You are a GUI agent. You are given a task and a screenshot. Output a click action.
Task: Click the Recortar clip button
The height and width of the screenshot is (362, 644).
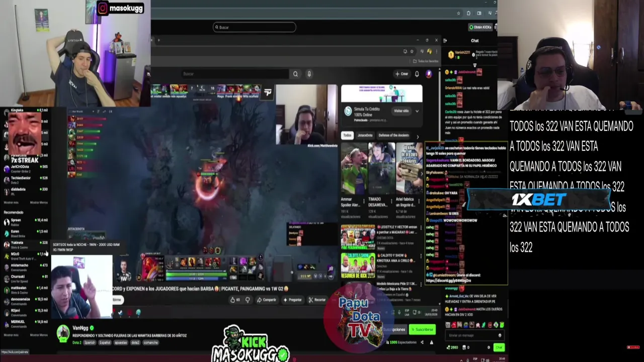317,300
